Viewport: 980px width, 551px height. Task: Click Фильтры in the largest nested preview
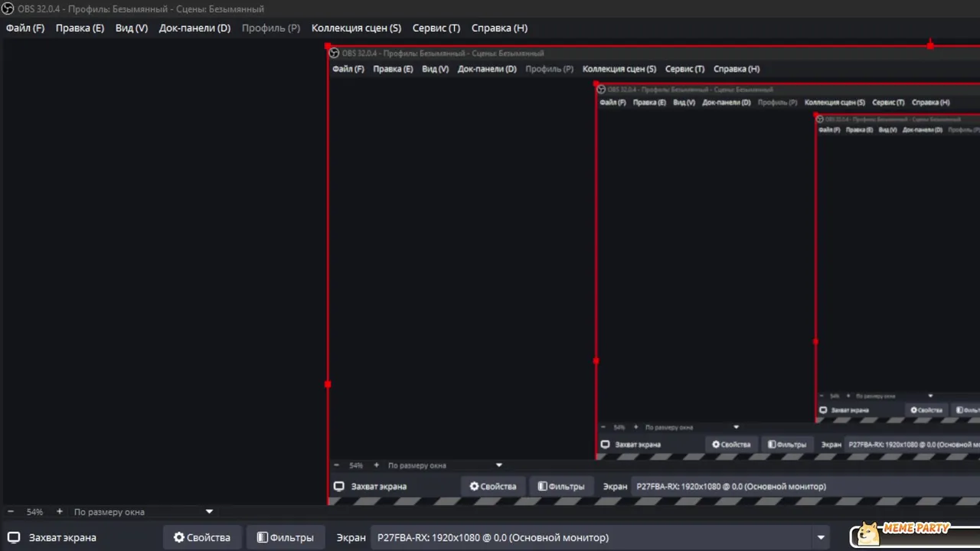click(x=561, y=486)
